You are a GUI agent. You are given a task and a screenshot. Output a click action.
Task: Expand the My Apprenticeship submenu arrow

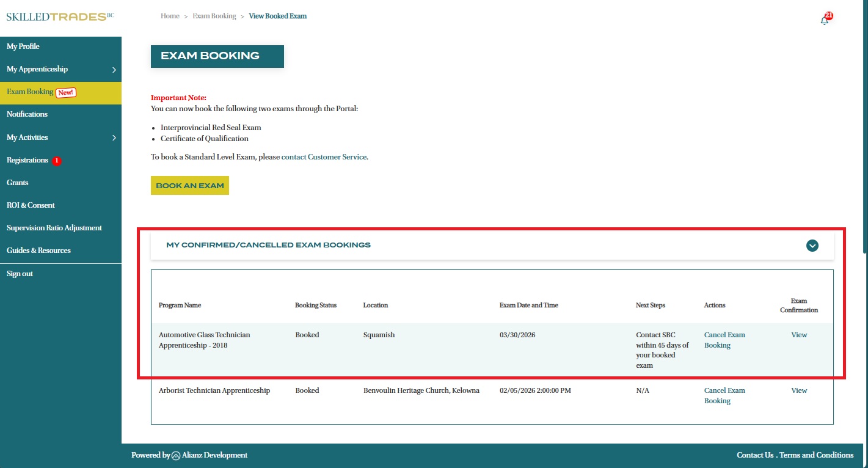(x=114, y=70)
